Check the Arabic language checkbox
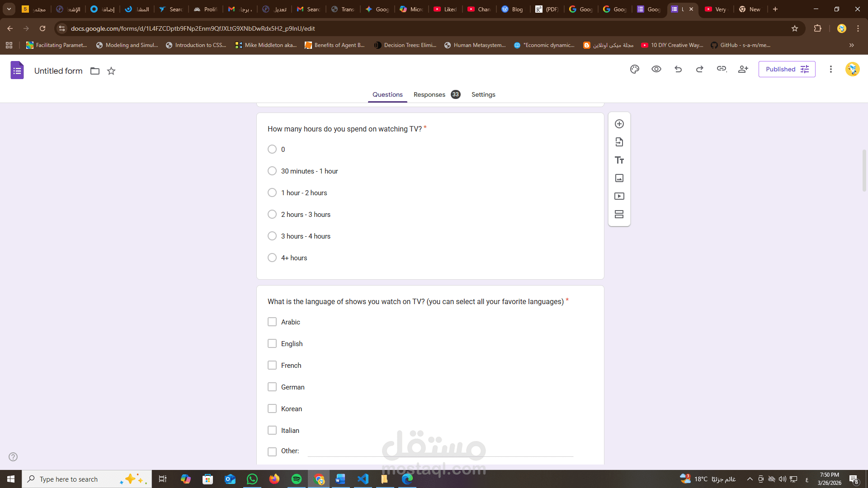The height and width of the screenshot is (488, 868). tap(272, 322)
